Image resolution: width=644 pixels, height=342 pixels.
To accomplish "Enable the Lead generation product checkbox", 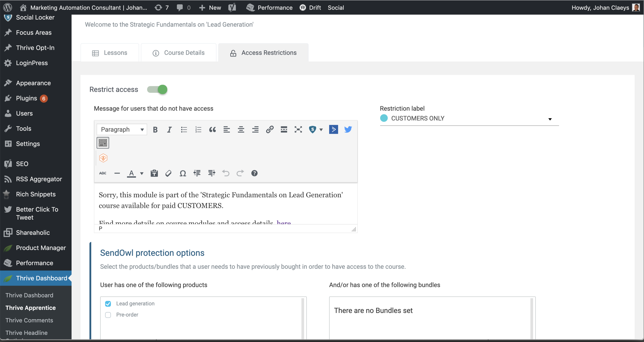I will (x=108, y=304).
